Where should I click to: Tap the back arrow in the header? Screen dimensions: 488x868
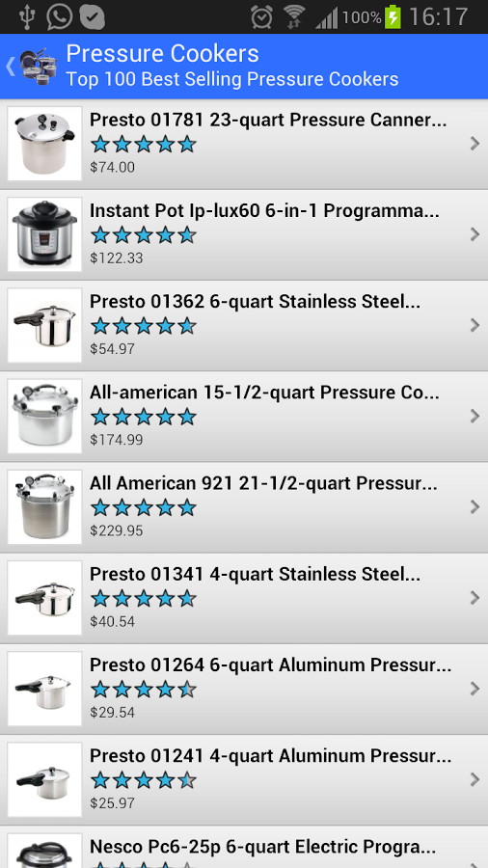(x=10, y=67)
